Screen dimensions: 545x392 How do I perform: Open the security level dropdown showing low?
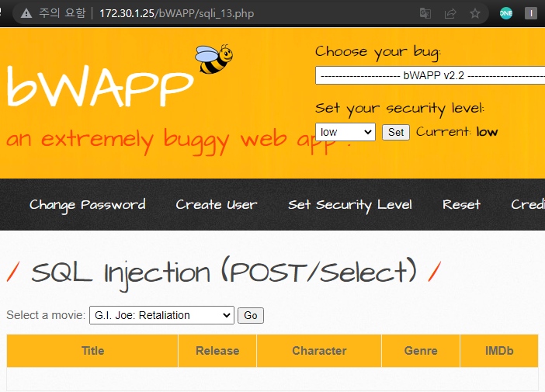click(345, 132)
